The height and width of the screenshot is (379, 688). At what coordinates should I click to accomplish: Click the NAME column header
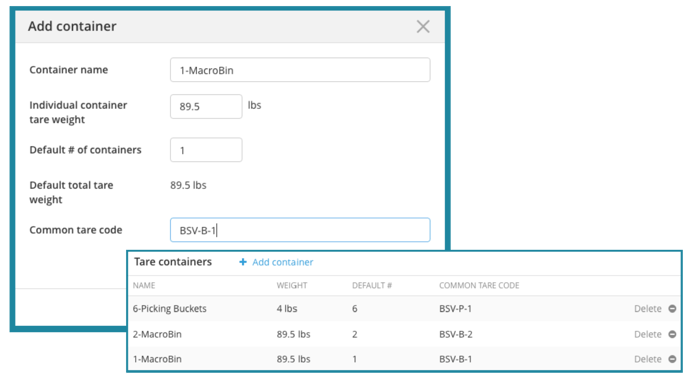[x=144, y=286]
